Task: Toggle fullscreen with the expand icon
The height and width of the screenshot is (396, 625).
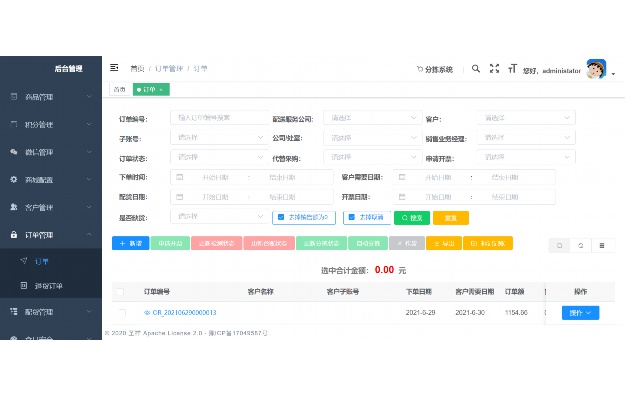Action: pos(494,69)
